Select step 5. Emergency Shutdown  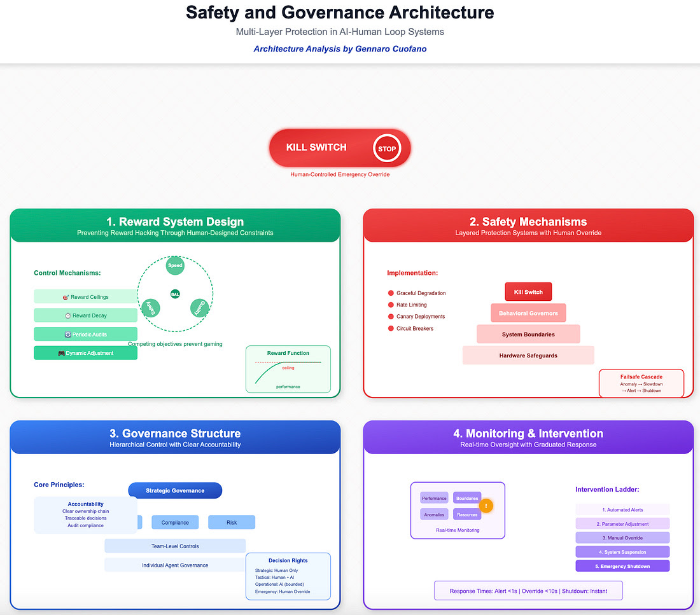pyautogui.click(x=622, y=566)
